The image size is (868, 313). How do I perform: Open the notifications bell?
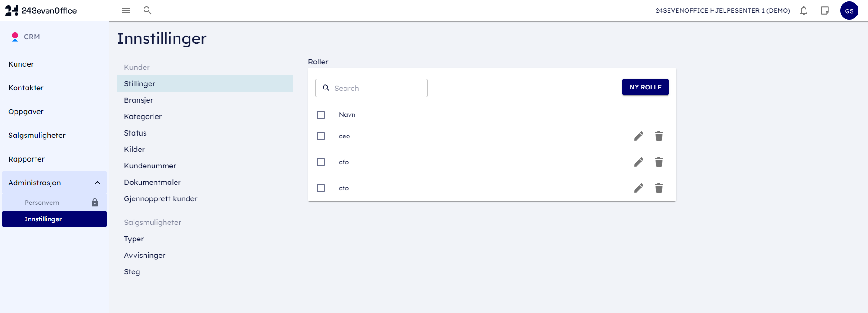click(x=804, y=10)
